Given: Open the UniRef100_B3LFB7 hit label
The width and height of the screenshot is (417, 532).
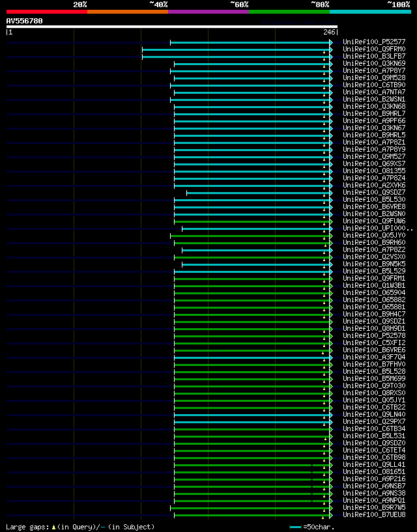Looking at the screenshot, I should 374,56.
